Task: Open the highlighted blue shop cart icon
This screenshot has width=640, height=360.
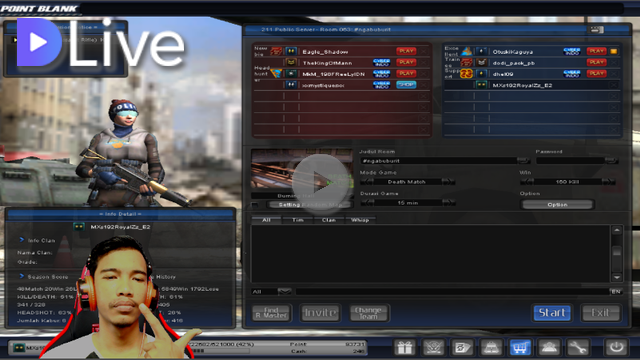Action: (520, 348)
